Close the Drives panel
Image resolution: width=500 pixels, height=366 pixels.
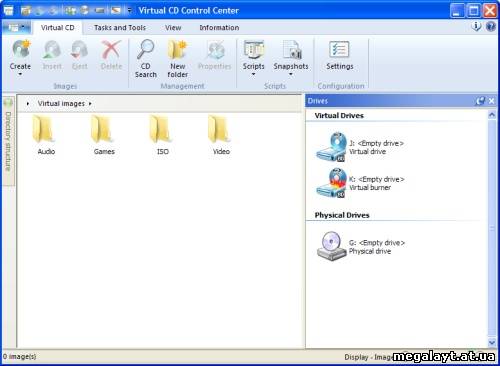(x=492, y=101)
